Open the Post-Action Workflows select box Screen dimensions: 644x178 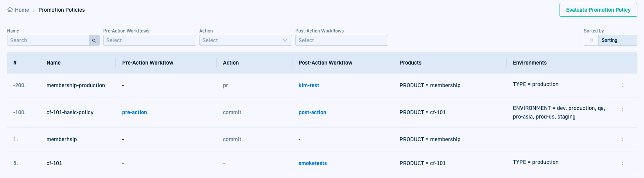(341, 40)
